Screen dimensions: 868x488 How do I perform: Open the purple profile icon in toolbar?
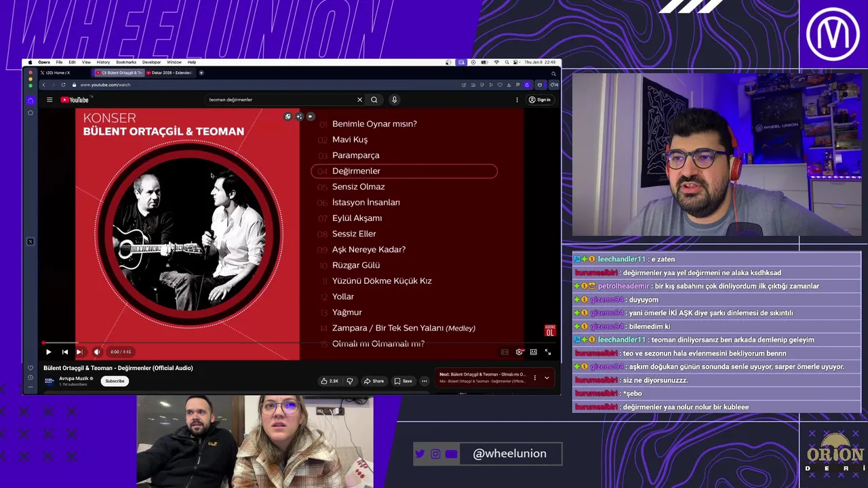527,85
